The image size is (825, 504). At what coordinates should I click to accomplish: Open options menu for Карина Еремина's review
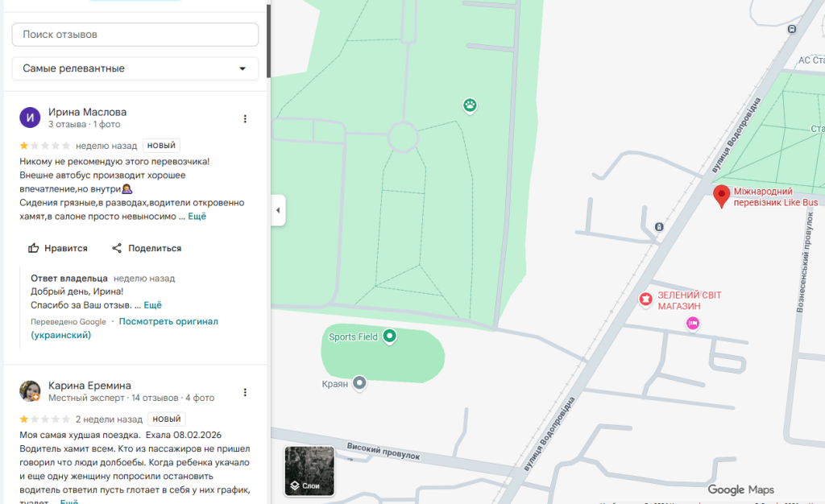(245, 393)
